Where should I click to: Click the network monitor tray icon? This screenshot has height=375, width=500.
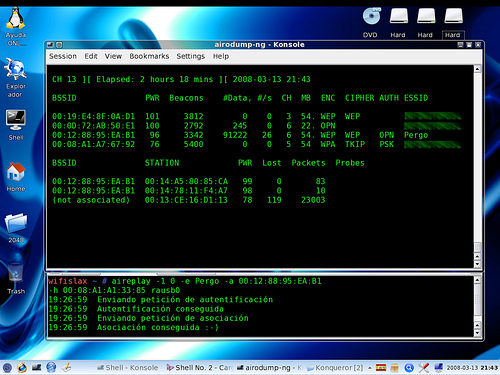coord(438,368)
